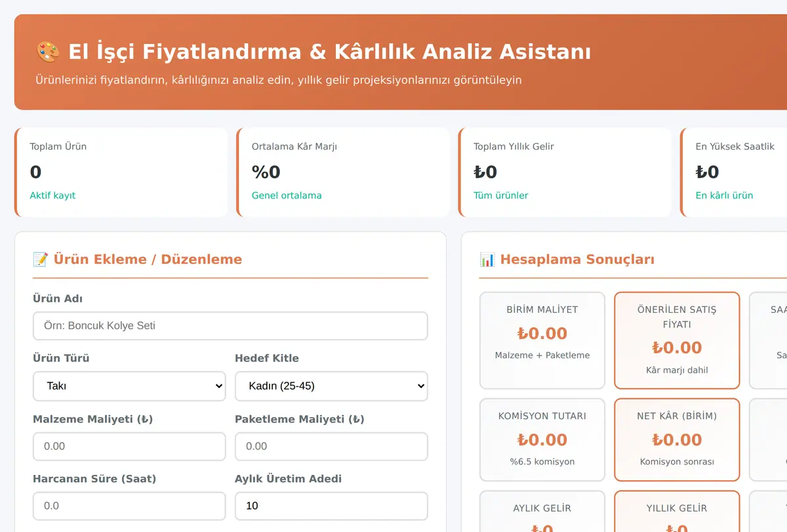This screenshot has height=532, width=787.
Task: Click the Aylık Gelir result card
Action: 542,512
